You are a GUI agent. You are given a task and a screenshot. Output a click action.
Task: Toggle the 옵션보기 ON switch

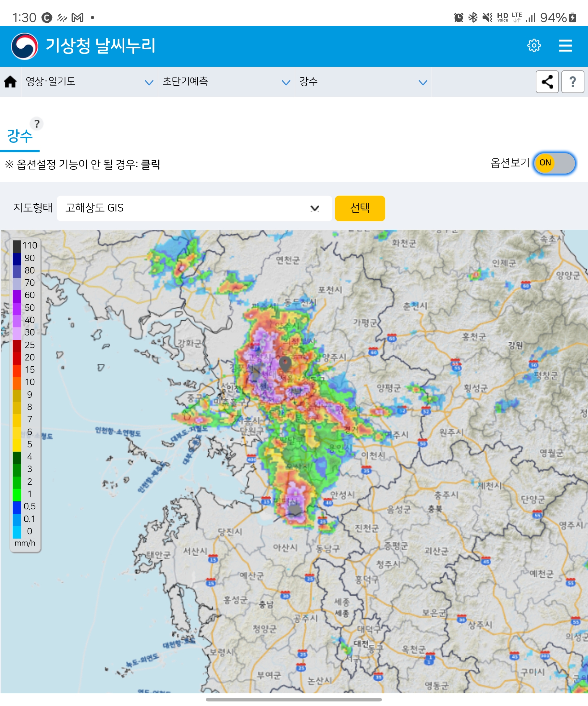pos(554,163)
